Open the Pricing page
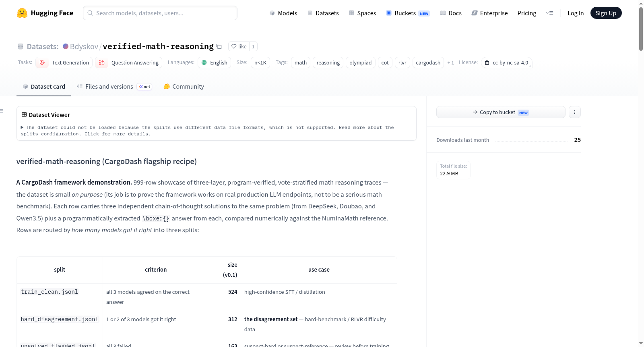Image resolution: width=644 pixels, height=347 pixels. pos(527,13)
